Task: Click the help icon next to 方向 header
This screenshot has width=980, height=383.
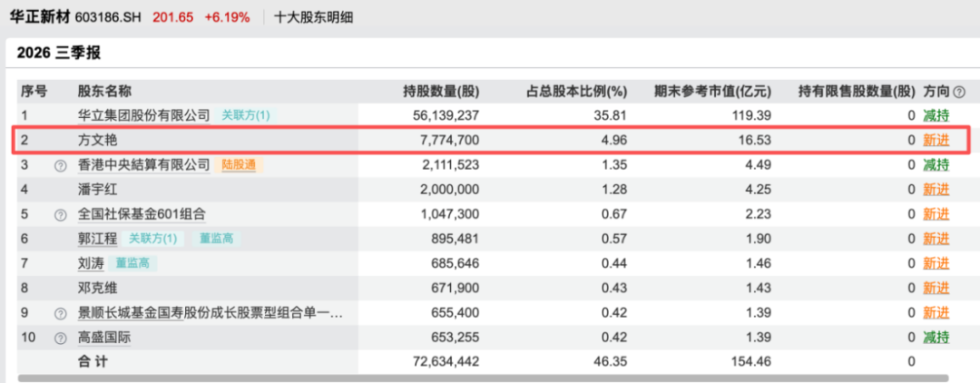Action: (959, 92)
